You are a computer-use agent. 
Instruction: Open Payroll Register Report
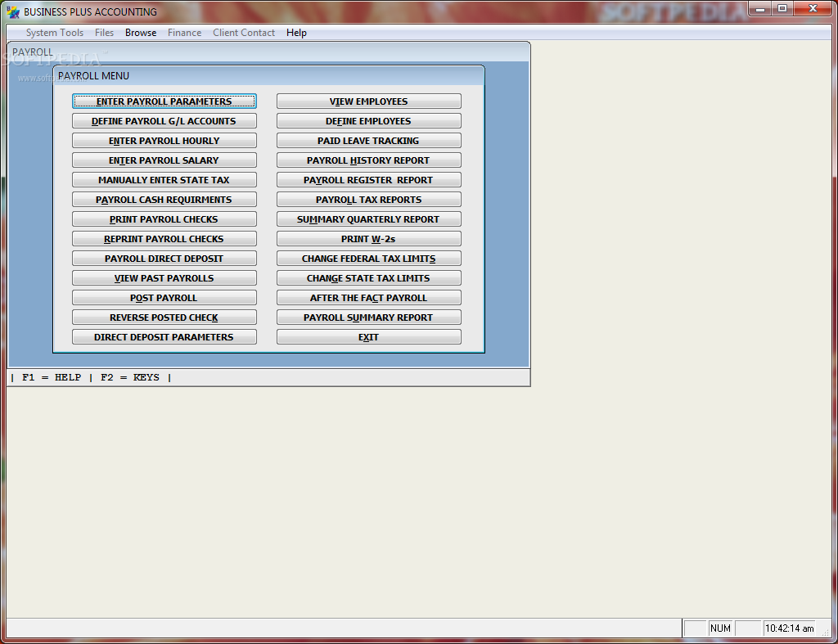(x=369, y=179)
